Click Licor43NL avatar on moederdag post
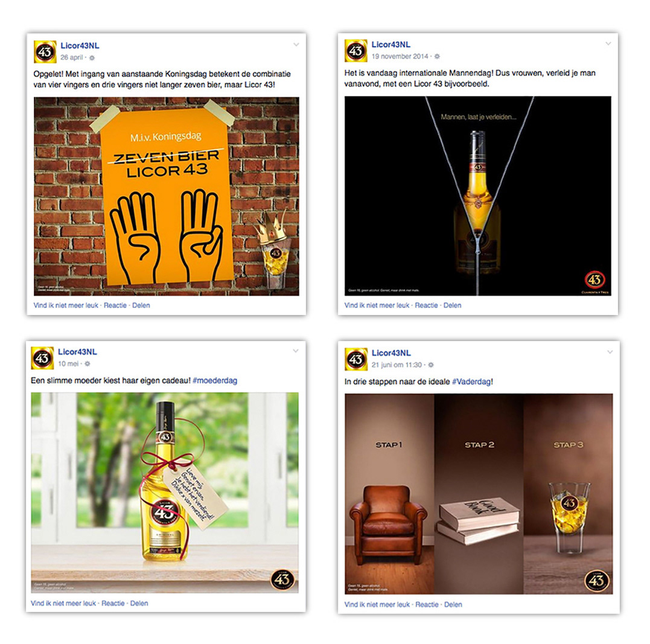The height and width of the screenshot is (644, 650). pyautogui.click(x=42, y=358)
